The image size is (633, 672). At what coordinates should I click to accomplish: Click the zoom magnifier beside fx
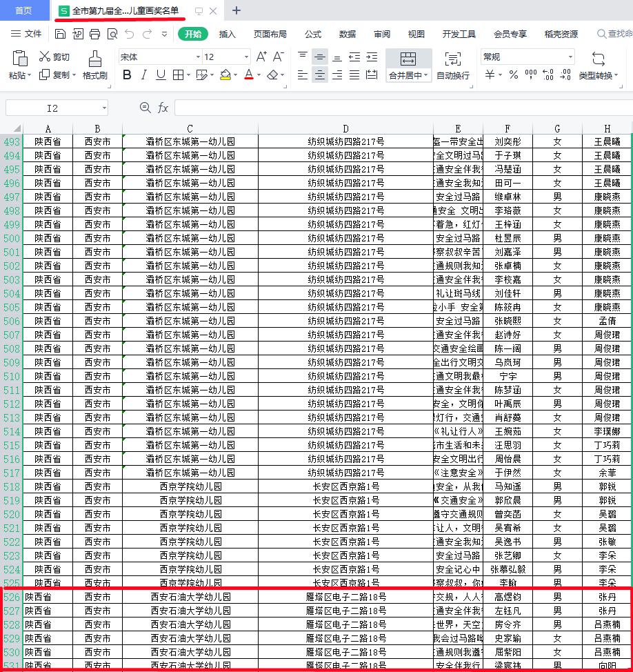click(x=145, y=108)
